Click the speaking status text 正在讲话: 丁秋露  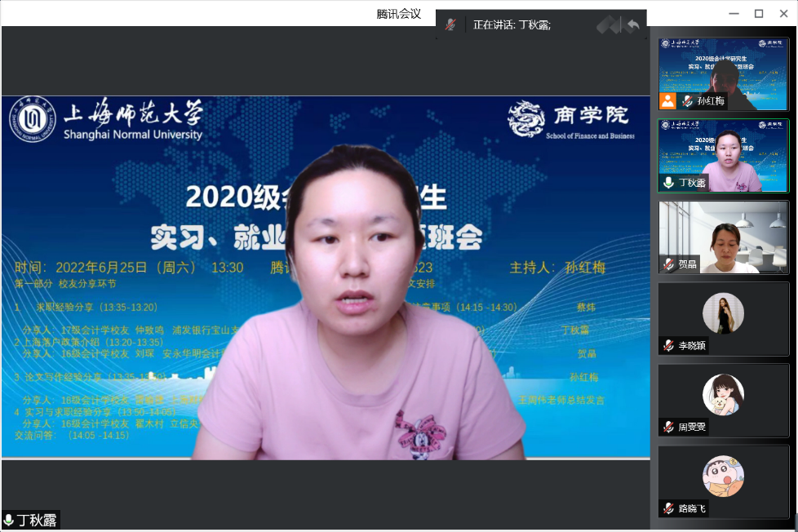tap(512, 24)
